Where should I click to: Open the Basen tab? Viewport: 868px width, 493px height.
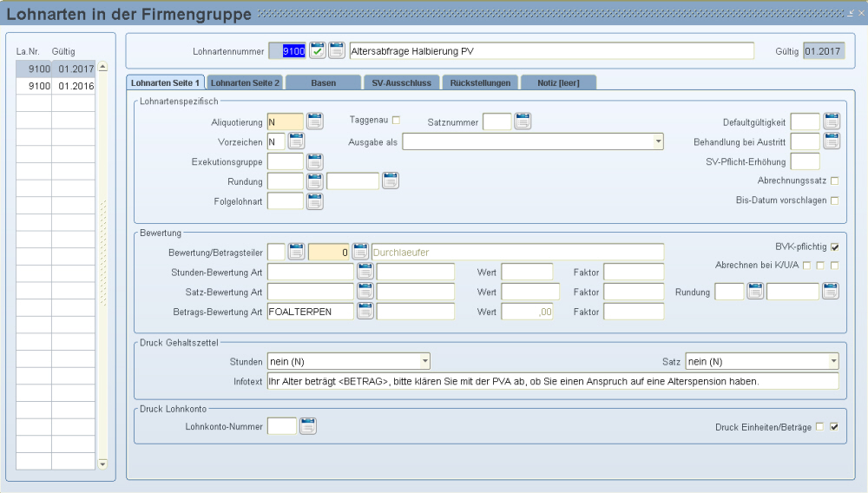323,82
